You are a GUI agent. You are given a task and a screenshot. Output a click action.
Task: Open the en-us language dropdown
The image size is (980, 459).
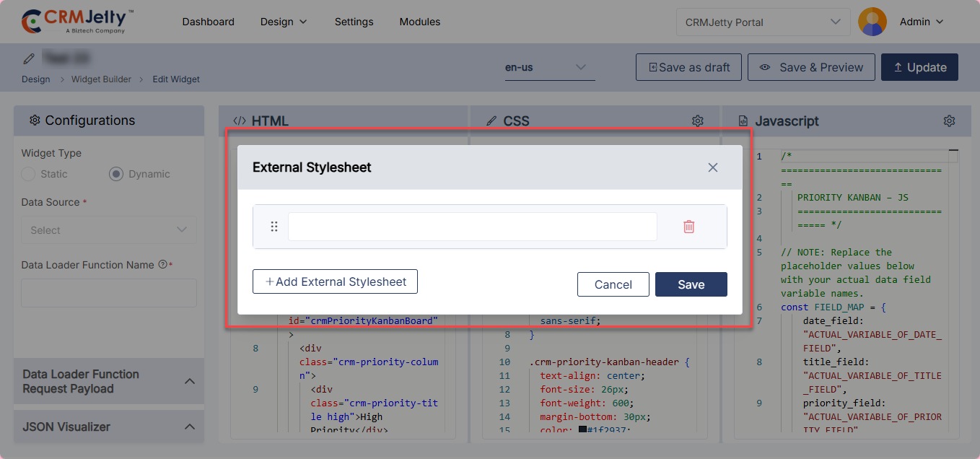point(549,67)
